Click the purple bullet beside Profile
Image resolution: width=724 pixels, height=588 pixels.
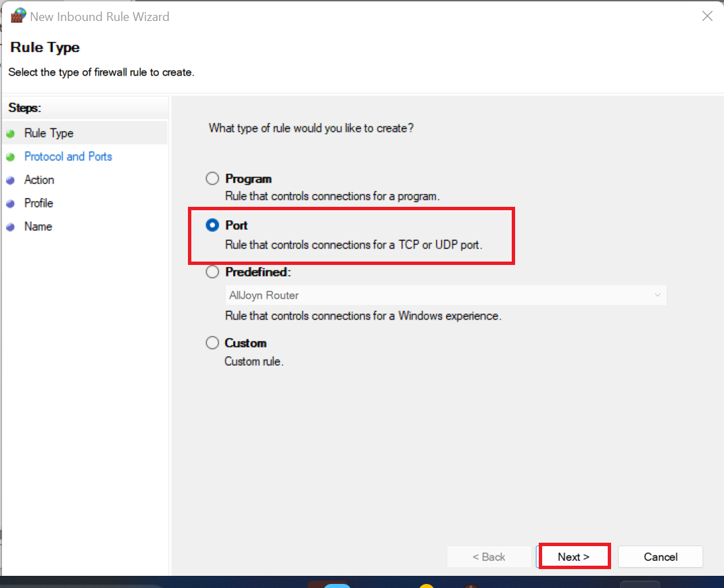pos(11,203)
